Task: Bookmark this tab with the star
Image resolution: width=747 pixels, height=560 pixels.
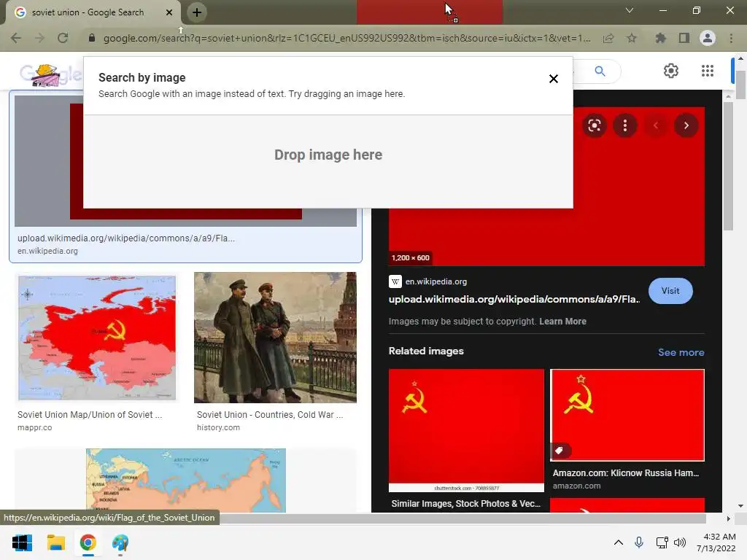Action: [x=632, y=38]
